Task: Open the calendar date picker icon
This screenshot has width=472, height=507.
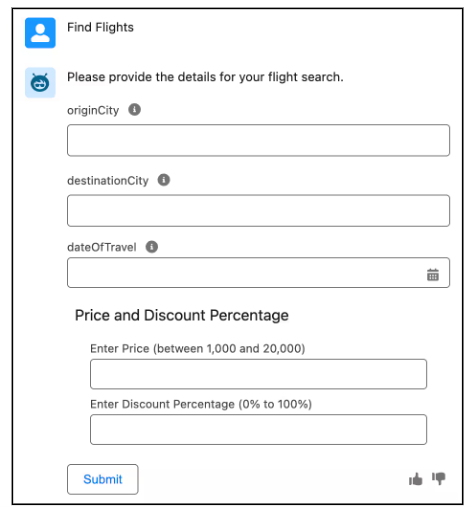Action: coord(433,274)
